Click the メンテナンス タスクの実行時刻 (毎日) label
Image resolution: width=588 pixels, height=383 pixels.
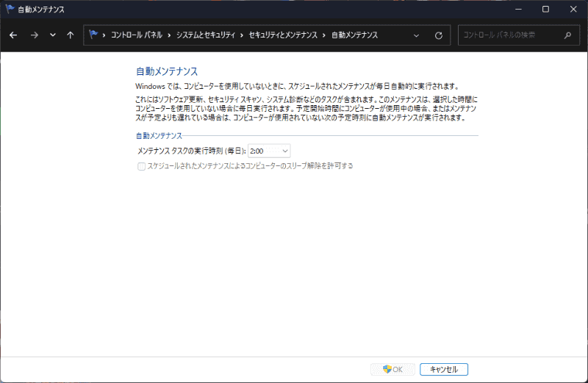192,151
